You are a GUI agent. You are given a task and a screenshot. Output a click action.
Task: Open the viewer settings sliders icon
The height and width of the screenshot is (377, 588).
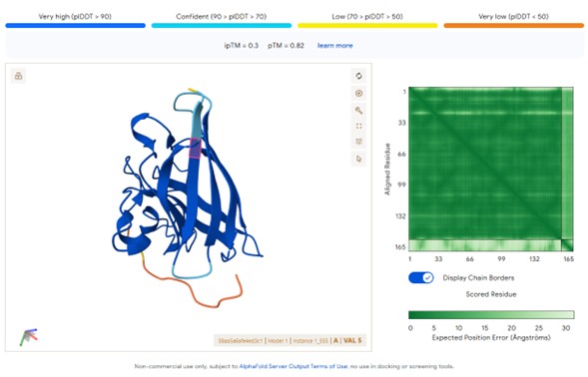point(358,142)
